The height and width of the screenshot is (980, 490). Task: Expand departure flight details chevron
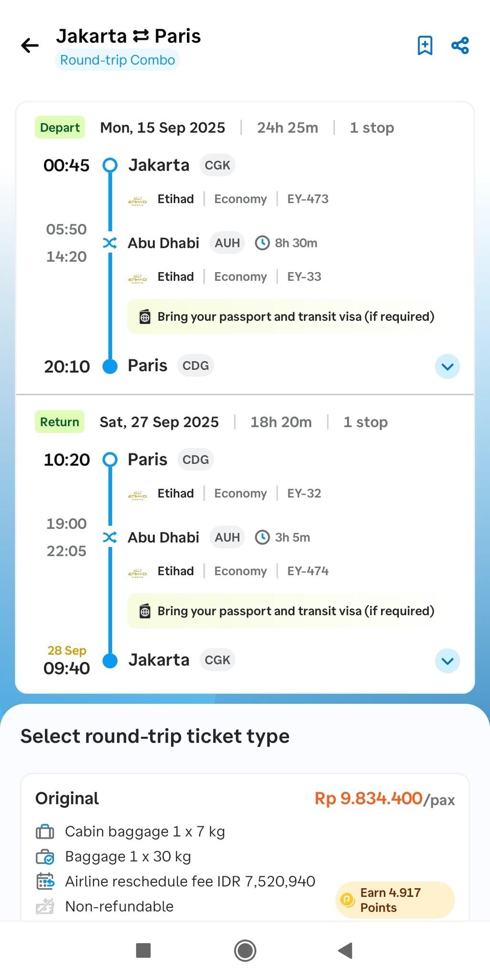coord(447,367)
